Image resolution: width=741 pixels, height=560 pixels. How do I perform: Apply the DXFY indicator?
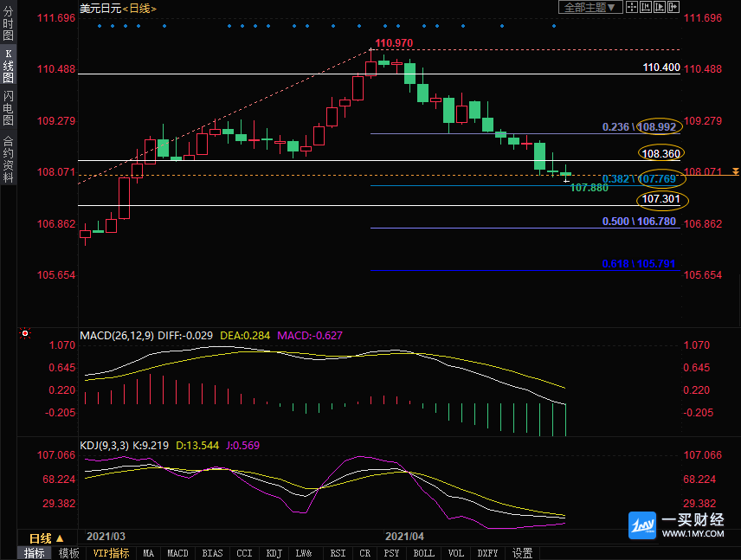pyautogui.click(x=487, y=553)
